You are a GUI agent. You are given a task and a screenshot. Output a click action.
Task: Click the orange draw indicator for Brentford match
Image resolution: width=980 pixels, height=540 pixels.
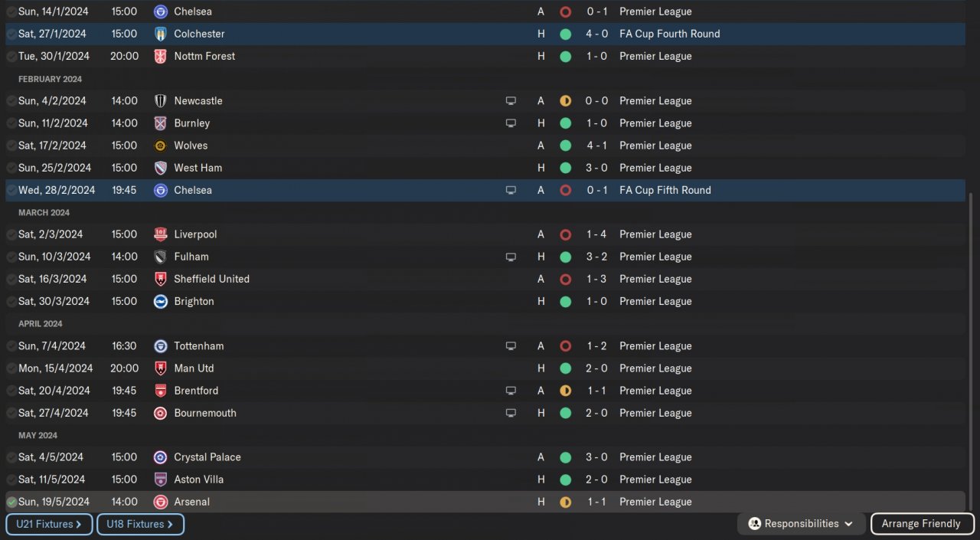[565, 391]
